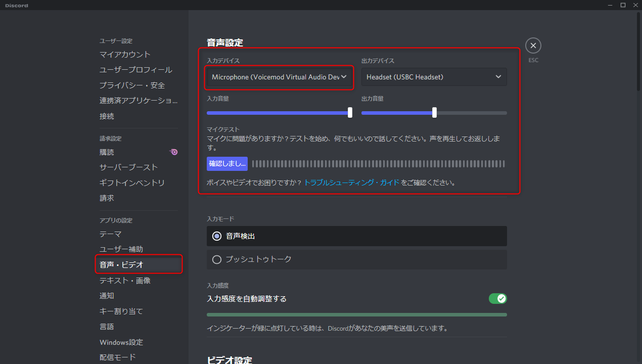The width and height of the screenshot is (642, 364).
Task: Select the プッシュトゥトーク input mode
Action: tap(357, 259)
